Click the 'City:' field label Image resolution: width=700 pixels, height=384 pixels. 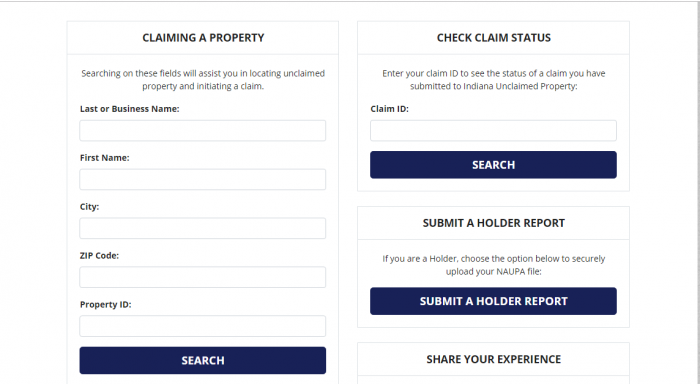click(x=89, y=207)
